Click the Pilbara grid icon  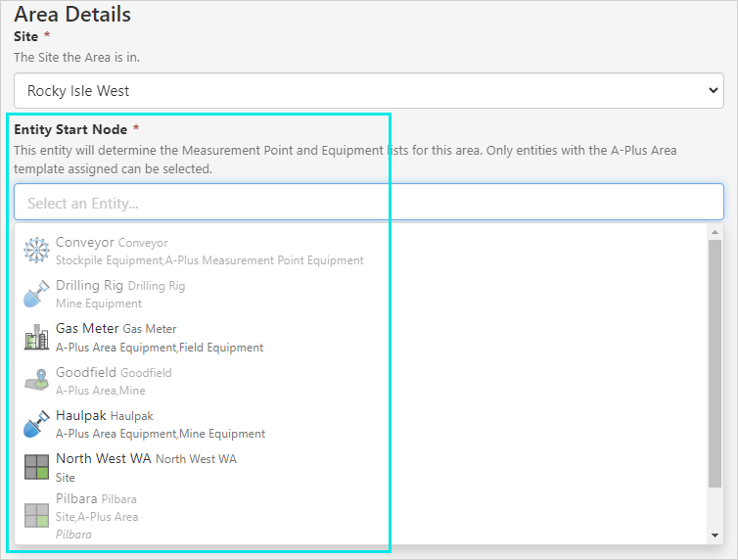point(36,515)
